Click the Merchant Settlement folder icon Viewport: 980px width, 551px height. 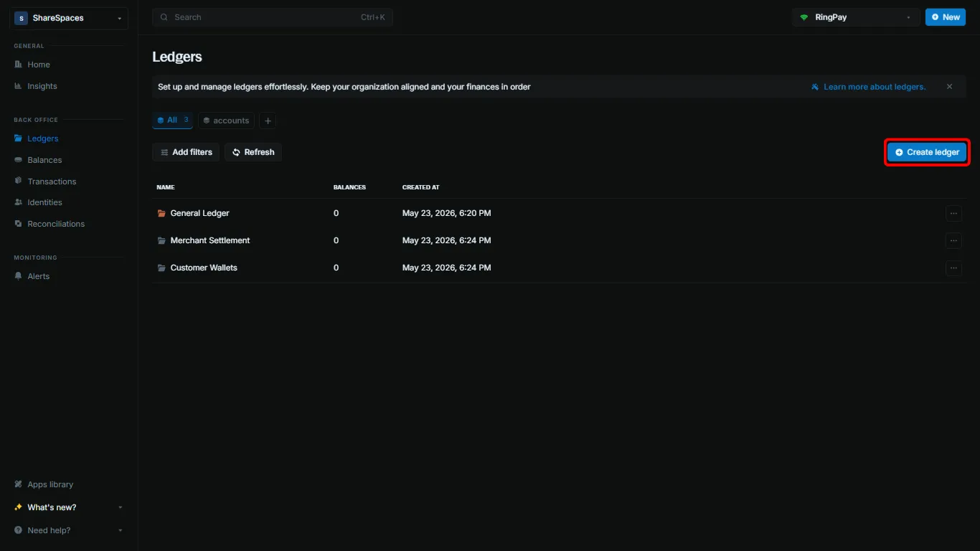coord(161,240)
